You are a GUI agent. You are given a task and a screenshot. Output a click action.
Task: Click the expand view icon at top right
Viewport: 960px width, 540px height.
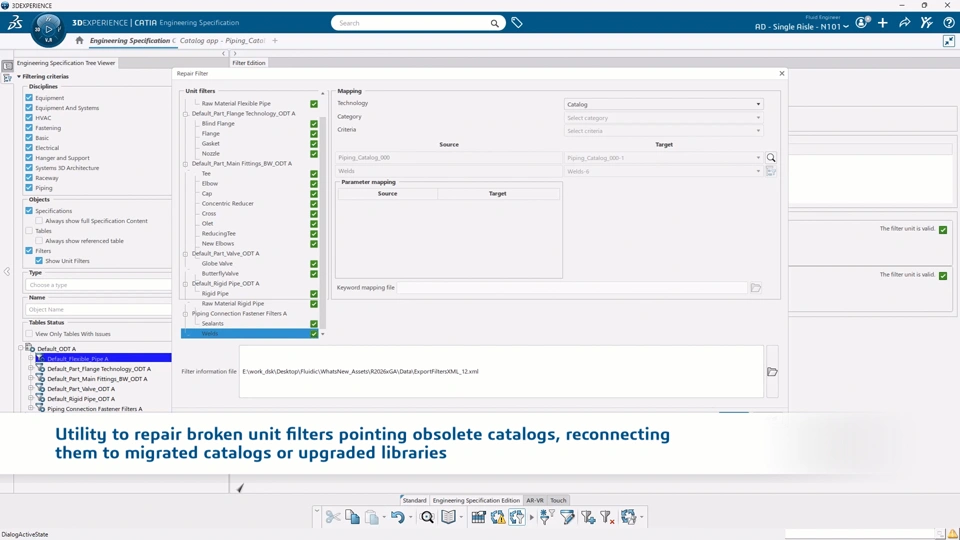tap(948, 41)
